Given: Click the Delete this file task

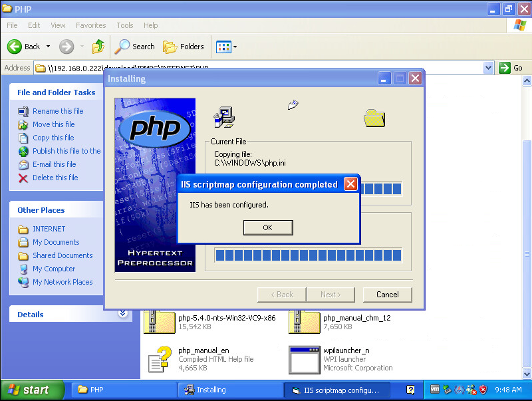Looking at the screenshot, I should tap(55, 178).
